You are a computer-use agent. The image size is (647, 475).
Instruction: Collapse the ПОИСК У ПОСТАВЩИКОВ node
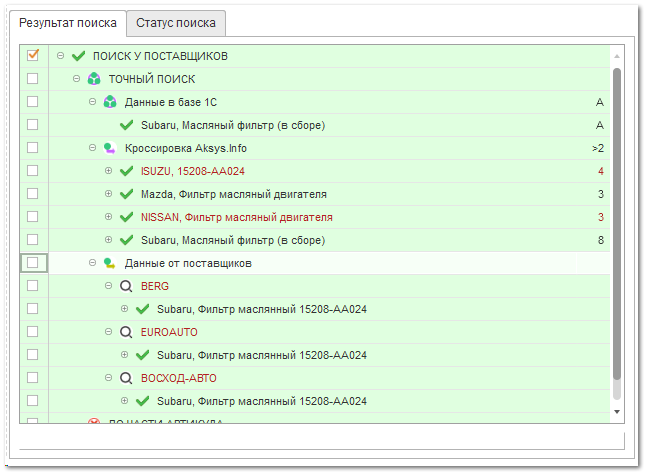60,55
